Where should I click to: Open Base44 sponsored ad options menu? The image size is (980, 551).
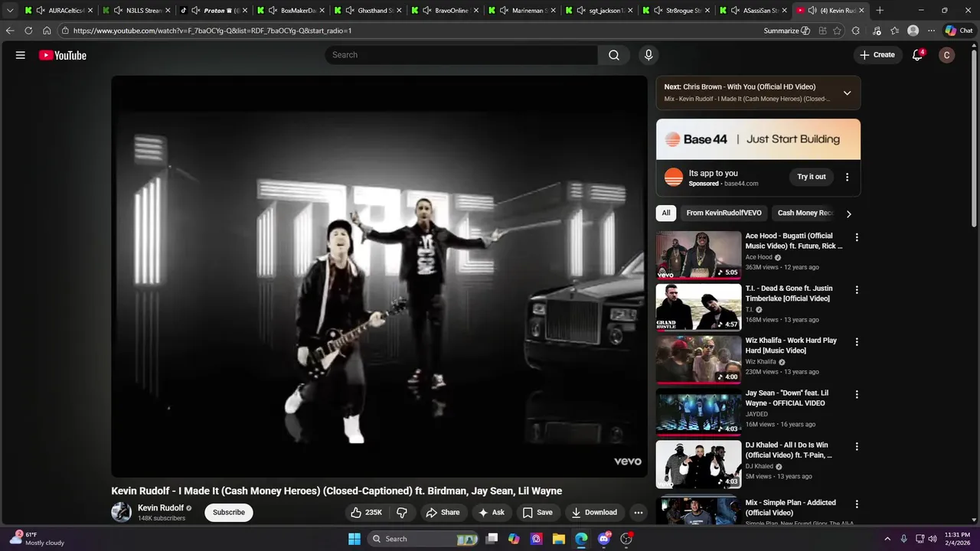pyautogui.click(x=847, y=177)
